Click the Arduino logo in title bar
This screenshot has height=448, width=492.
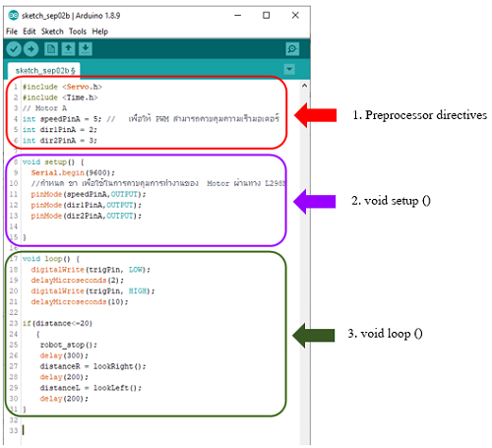[13, 16]
